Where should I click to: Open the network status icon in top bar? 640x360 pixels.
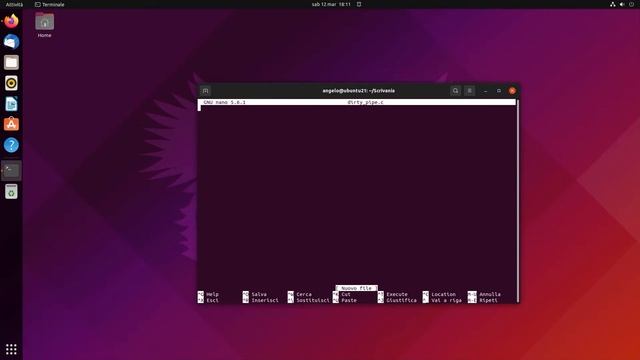pyautogui.click(x=613, y=4)
